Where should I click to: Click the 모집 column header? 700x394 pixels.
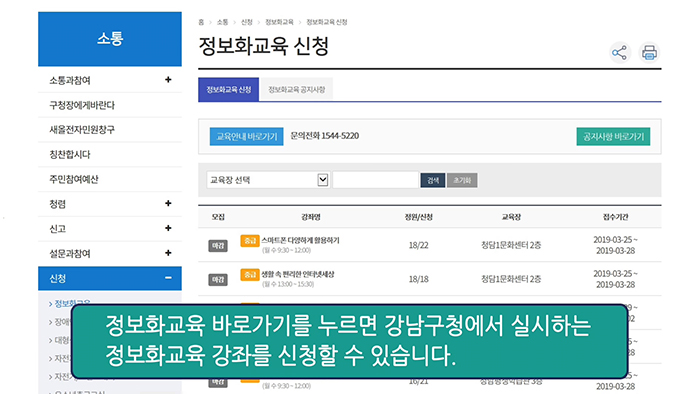(x=218, y=217)
